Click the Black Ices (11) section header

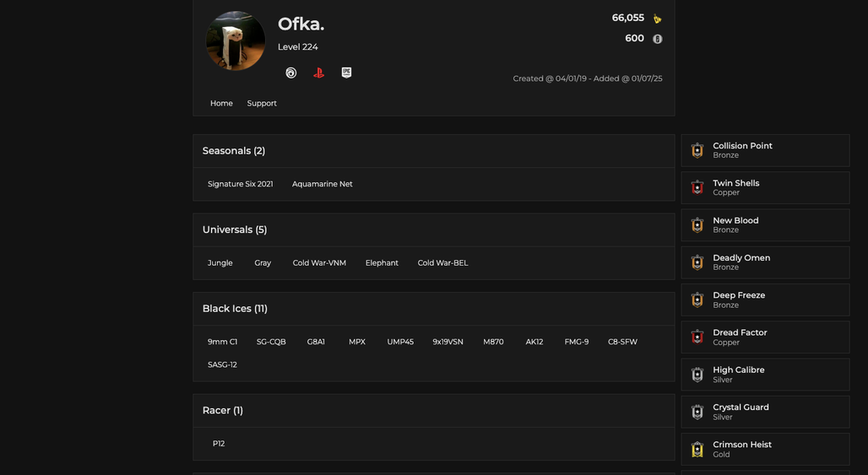point(433,309)
